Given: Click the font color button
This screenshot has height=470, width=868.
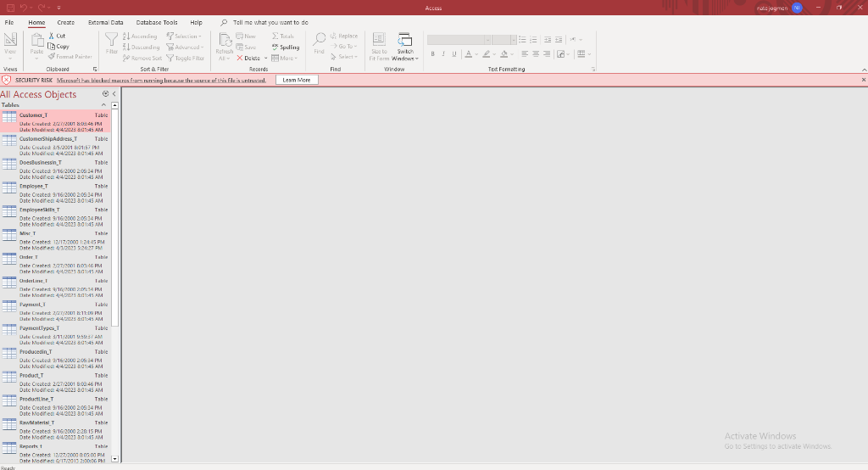Looking at the screenshot, I should pyautogui.click(x=468, y=53).
